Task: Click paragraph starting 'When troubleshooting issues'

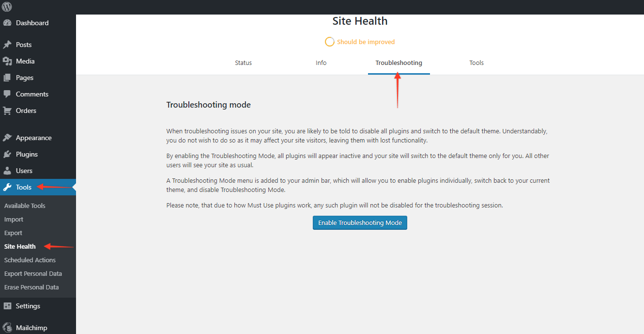Action: point(357,136)
